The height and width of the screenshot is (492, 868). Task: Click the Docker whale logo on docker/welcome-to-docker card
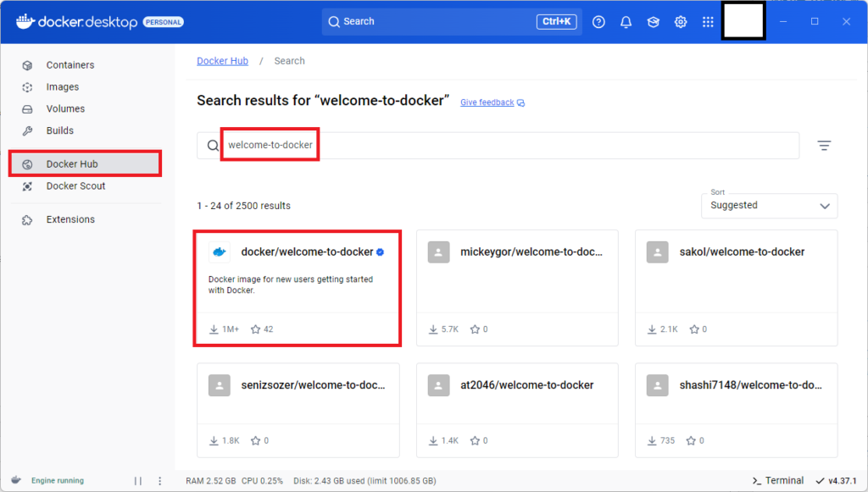220,252
